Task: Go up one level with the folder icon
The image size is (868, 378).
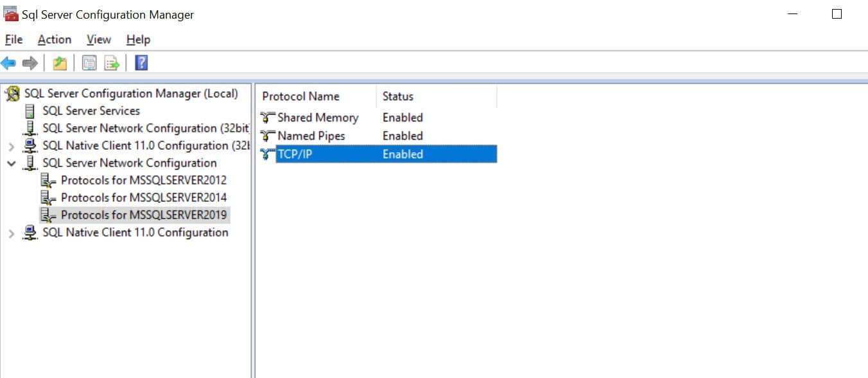Action: 60,63
